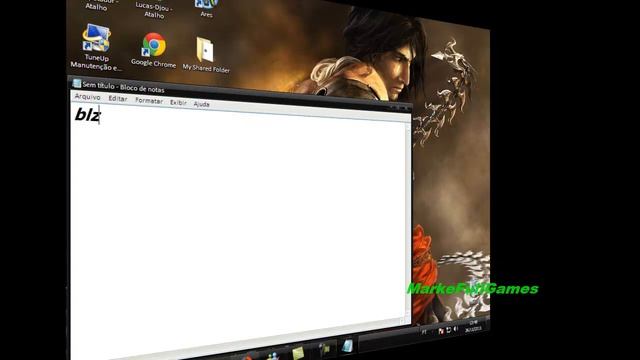640x360 pixels.
Task: Open the Exibir menu in Bloco de notas
Action: pyautogui.click(x=178, y=102)
